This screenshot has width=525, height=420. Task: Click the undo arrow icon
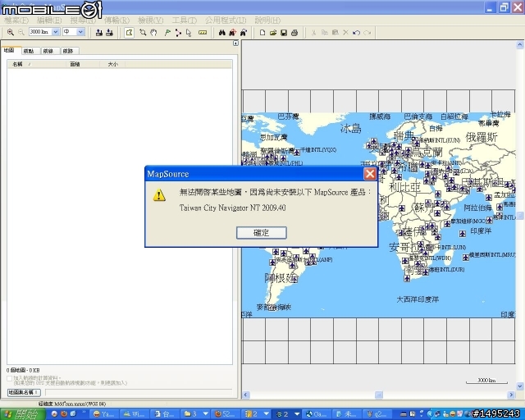tap(357, 33)
